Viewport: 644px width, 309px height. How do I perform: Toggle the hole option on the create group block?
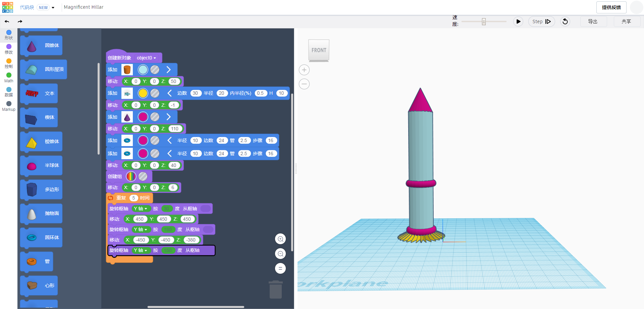click(x=143, y=176)
